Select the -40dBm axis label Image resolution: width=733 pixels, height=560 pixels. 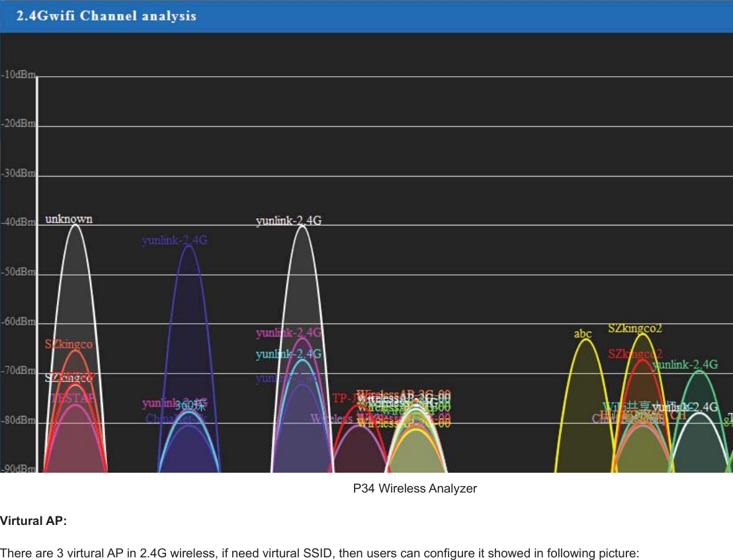[17, 222]
